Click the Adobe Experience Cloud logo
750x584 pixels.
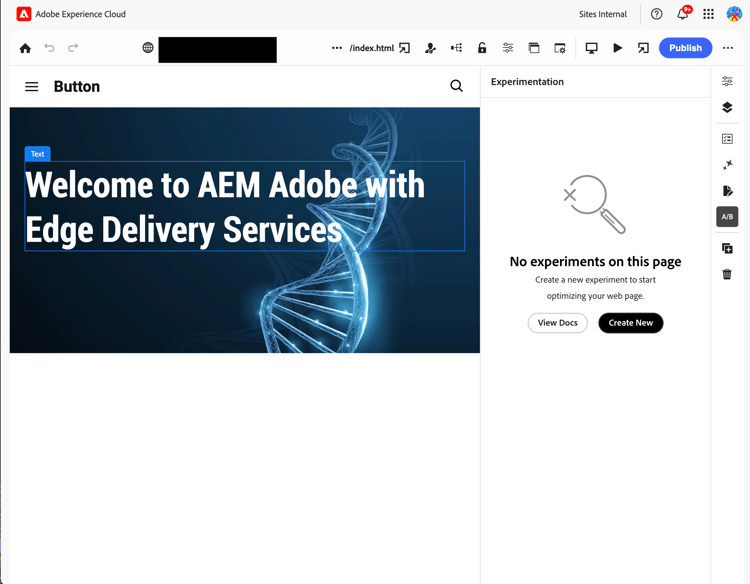pyautogui.click(x=23, y=14)
